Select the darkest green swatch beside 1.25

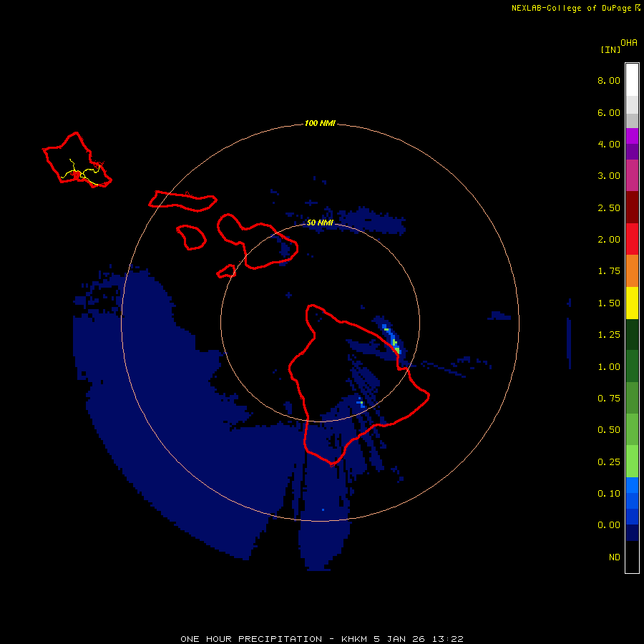click(x=632, y=335)
